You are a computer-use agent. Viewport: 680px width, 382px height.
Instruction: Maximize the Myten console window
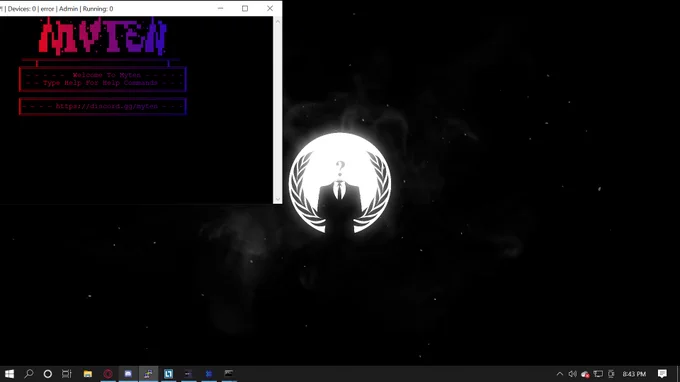[245, 8]
